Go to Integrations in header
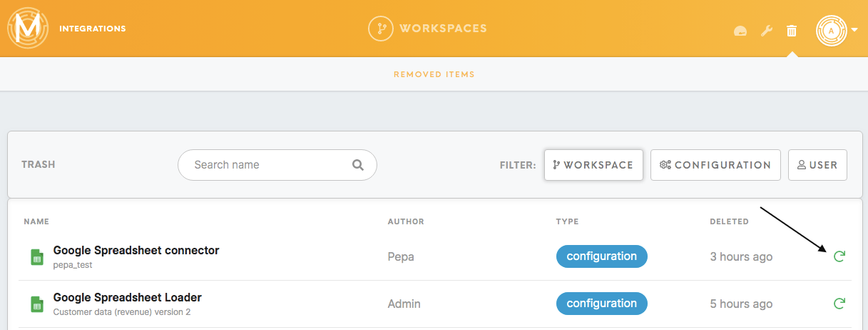The width and height of the screenshot is (868, 330). (x=93, y=29)
